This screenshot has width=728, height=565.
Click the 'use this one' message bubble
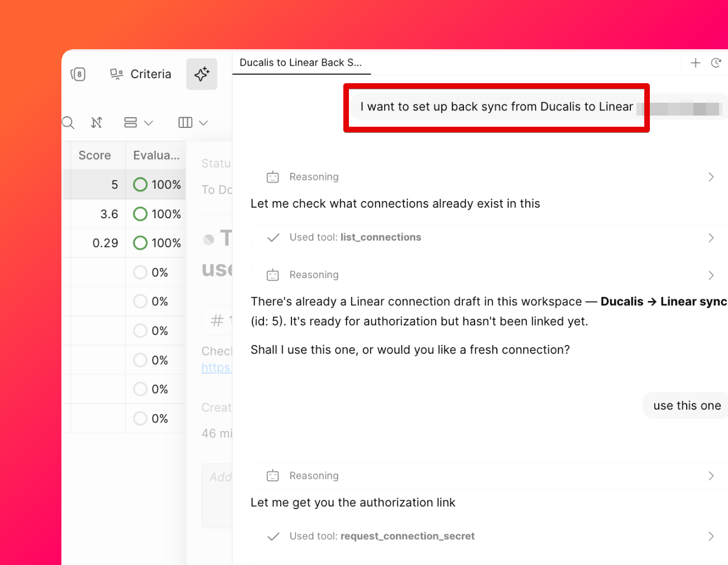[687, 406]
